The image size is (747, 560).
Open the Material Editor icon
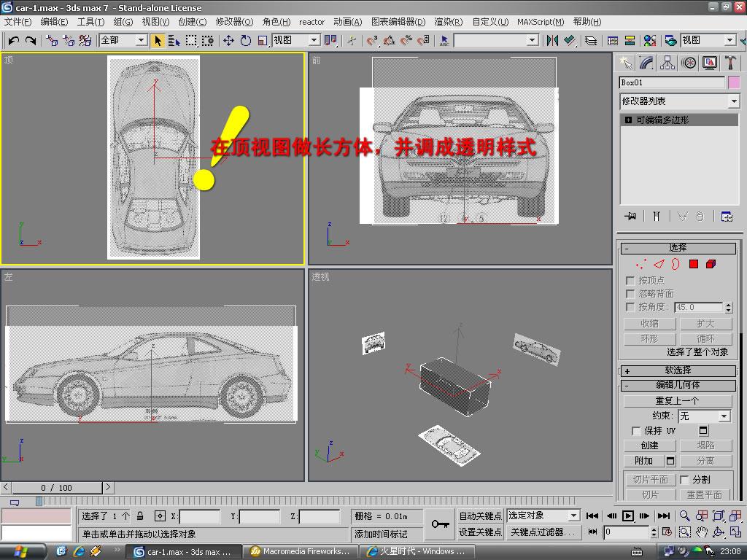650,41
